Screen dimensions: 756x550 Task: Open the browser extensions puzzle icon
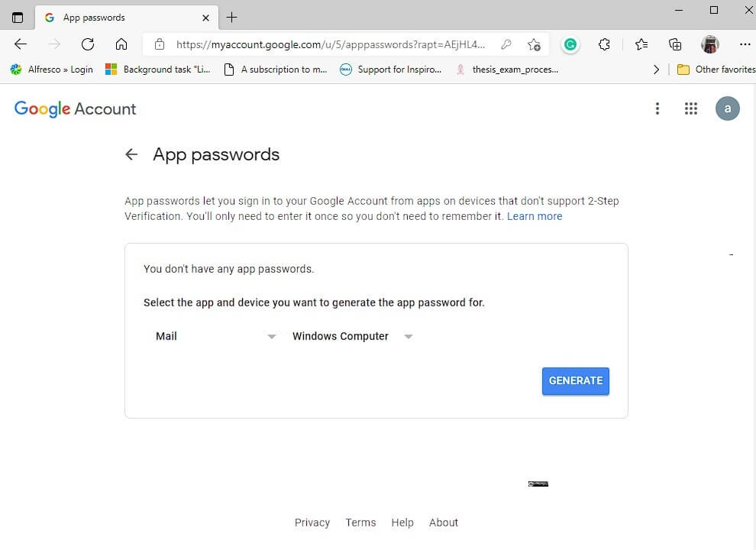604,44
